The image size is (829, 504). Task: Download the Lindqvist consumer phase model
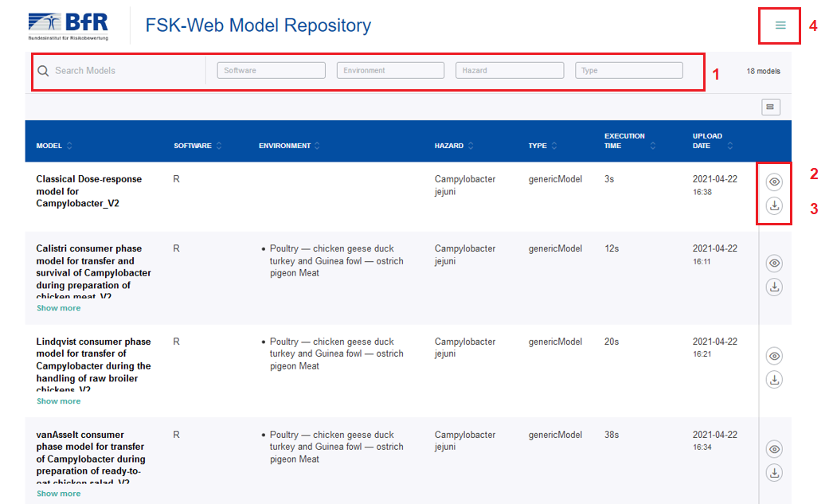pyautogui.click(x=774, y=380)
